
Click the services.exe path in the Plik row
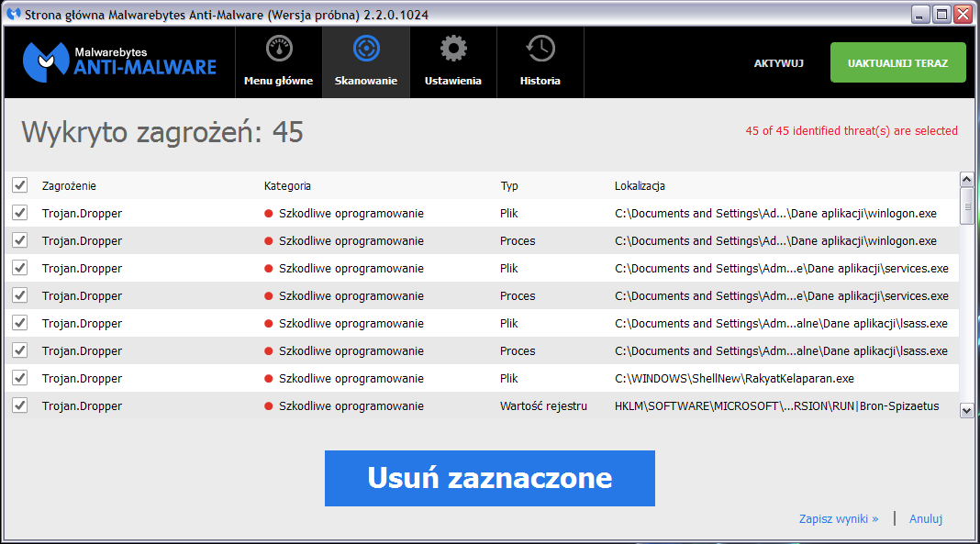782,268
